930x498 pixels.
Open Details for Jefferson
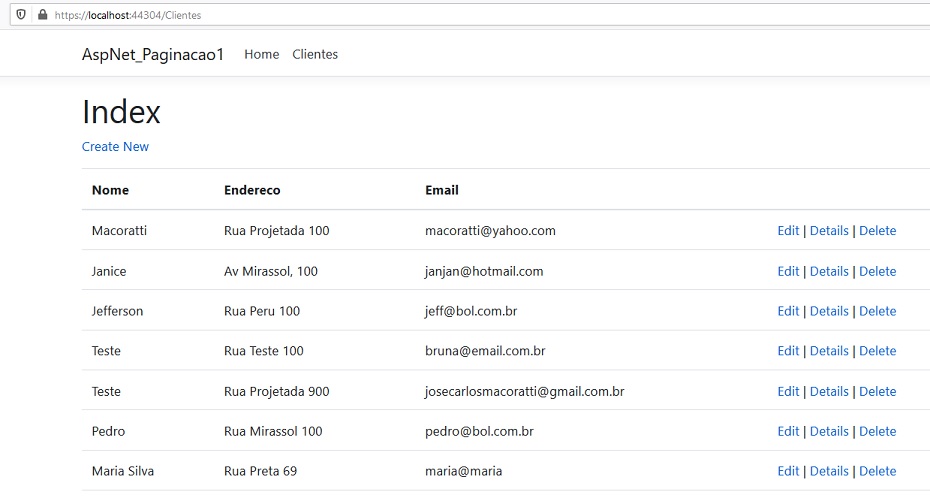pos(829,311)
